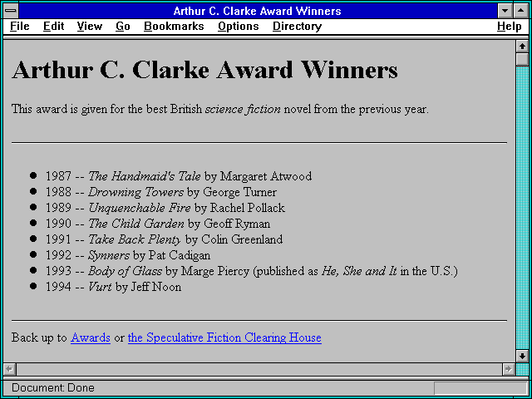Click the horizontal scrollbar left arrow
Screen dimensions: 532x399
point(10,369)
